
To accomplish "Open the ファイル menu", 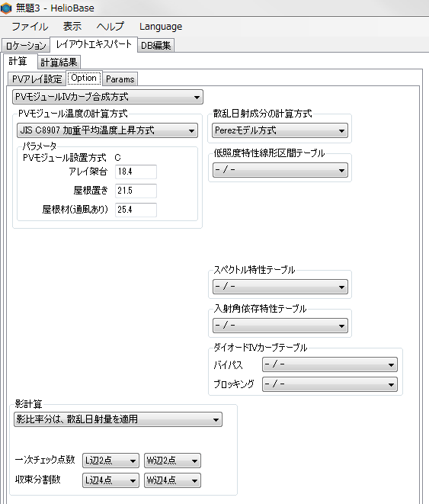I will click(x=30, y=27).
